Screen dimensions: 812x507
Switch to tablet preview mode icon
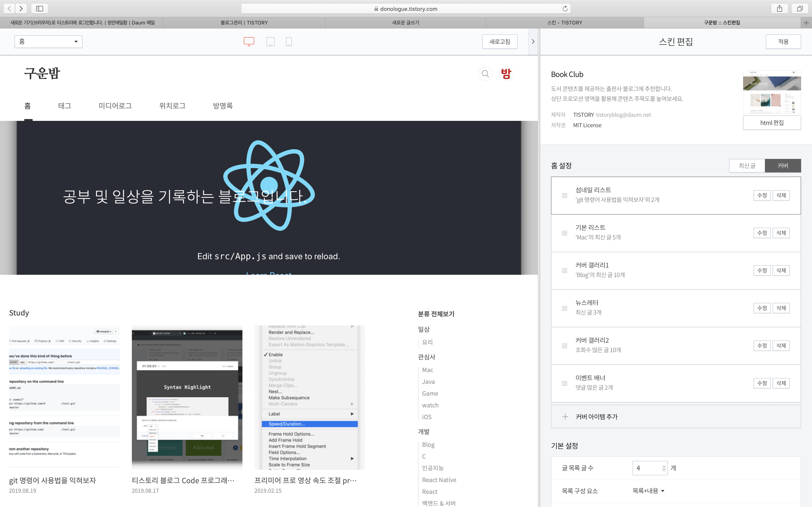click(270, 42)
